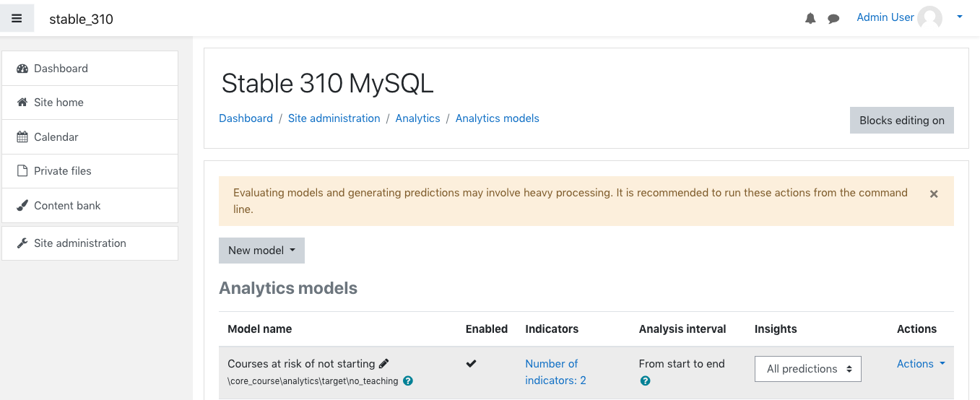Click the Calendar icon in sidebar
Image resolution: width=980 pixels, height=400 pixels.
[22, 137]
